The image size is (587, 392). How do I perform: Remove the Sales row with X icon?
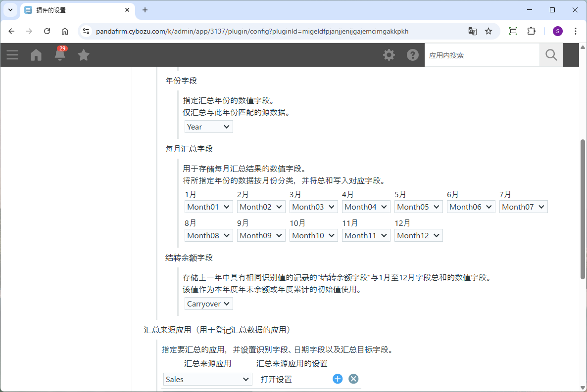click(x=353, y=379)
